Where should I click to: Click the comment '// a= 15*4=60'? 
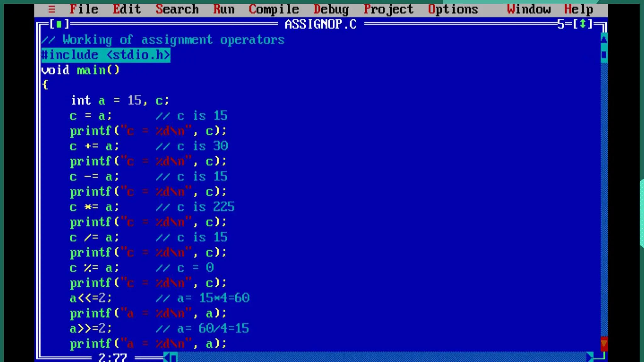pos(203,298)
